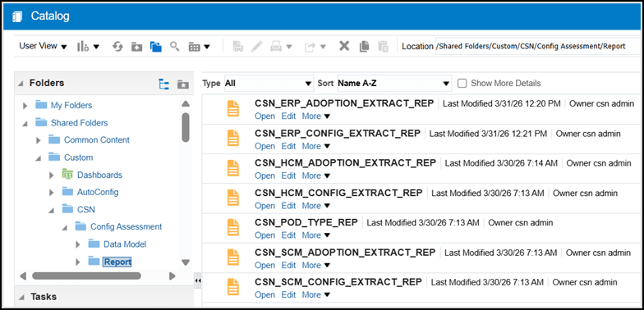This screenshot has height=310, width=644.
Task: Select Shared Folders in the tree
Action: pos(79,123)
